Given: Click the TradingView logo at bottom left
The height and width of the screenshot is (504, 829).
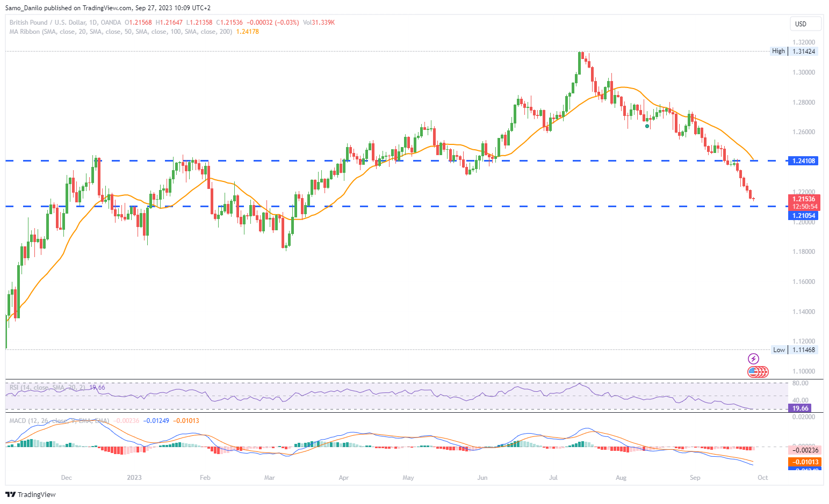Looking at the screenshot, I should point(31,494).
